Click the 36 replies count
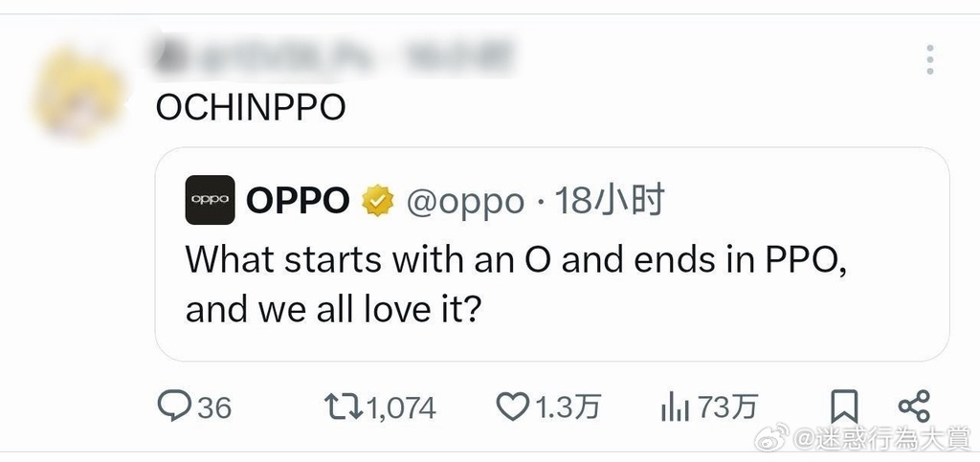Image resolution: width=980 pixels, height=462 pixels. [214, 408]
